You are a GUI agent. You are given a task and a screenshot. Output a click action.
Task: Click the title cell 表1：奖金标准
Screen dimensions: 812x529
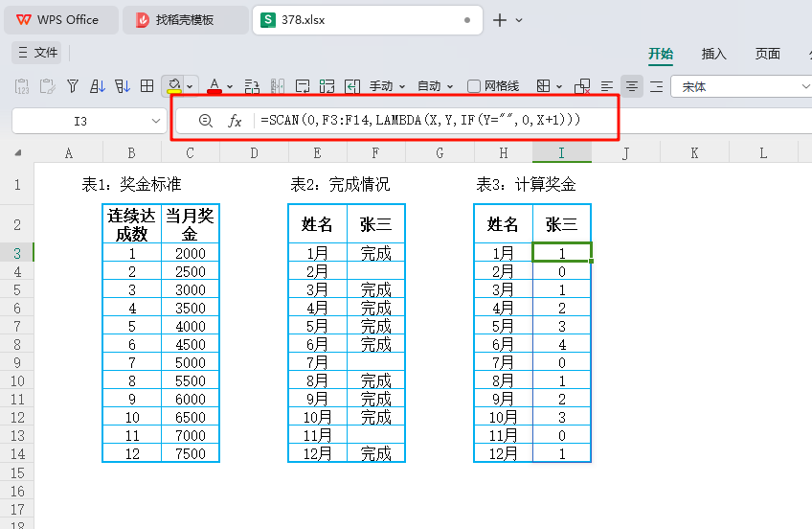coord(131,184)
